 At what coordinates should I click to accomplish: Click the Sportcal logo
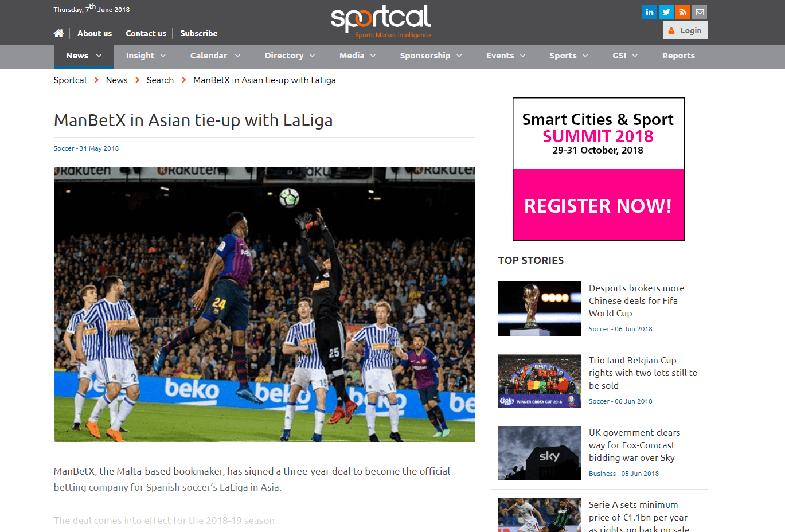381,21
